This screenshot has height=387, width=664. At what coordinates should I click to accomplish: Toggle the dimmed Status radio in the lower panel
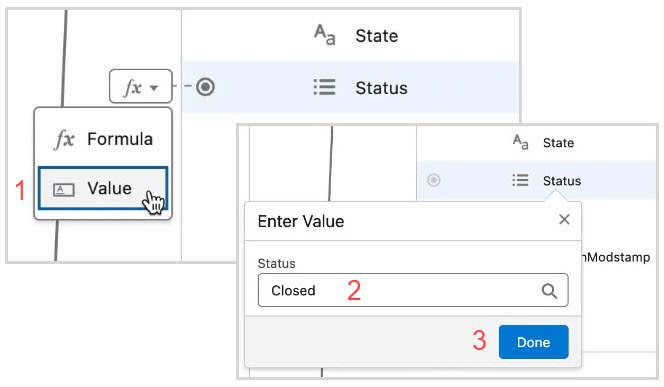pyautogui.click(x=433, y=180)
